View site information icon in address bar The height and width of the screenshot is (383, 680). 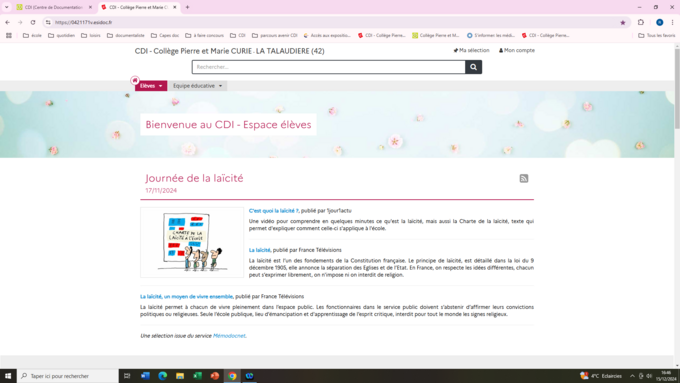[x=48, y=23]
